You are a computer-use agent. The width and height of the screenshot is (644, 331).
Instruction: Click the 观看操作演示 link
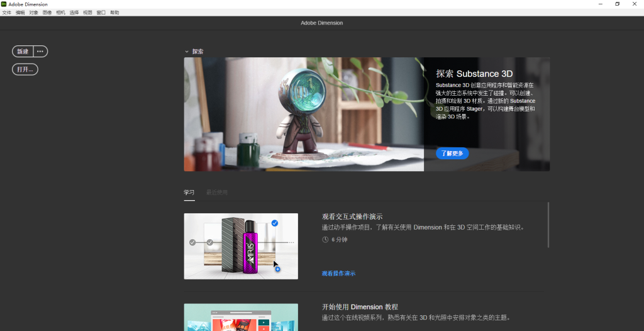click(x=338, y=274)
